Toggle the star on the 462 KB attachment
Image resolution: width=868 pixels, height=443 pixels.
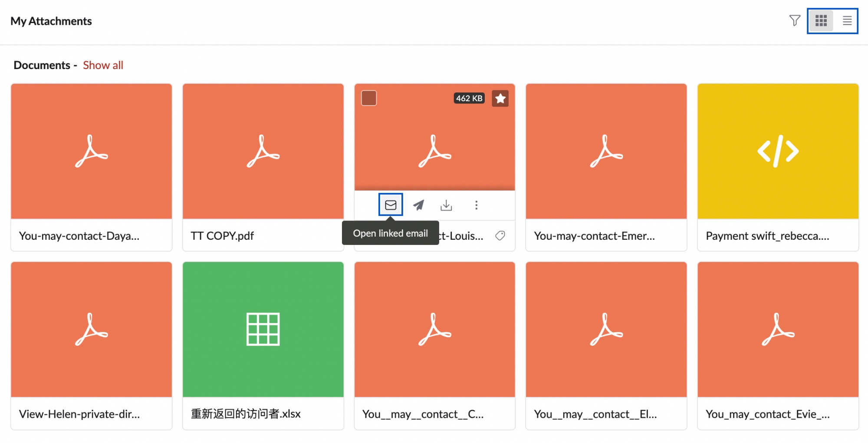[x=500, y=99]
